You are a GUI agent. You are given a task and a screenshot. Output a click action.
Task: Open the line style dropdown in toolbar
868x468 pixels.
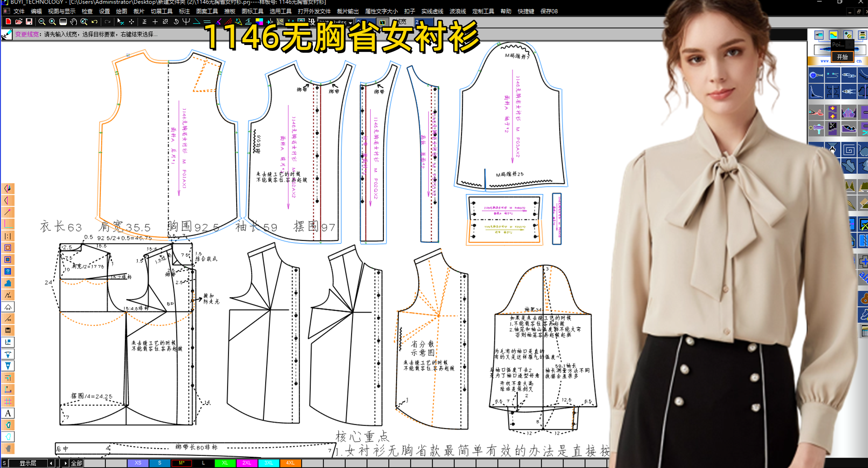click(x=350, y=22)
